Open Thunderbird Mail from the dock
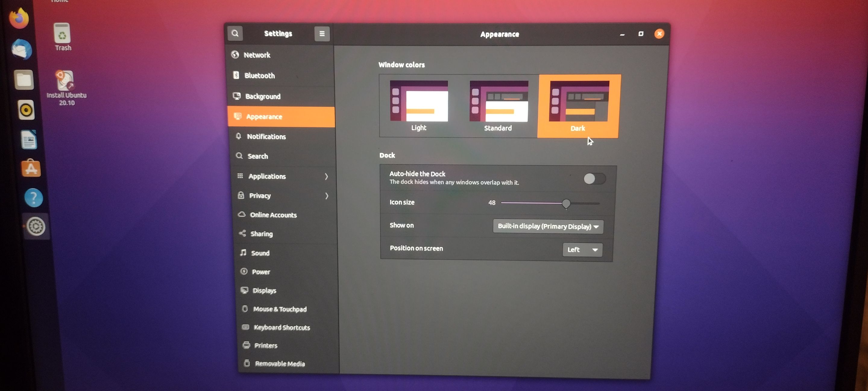This screenshot has height=391, width=868. (x=22, y=49)
